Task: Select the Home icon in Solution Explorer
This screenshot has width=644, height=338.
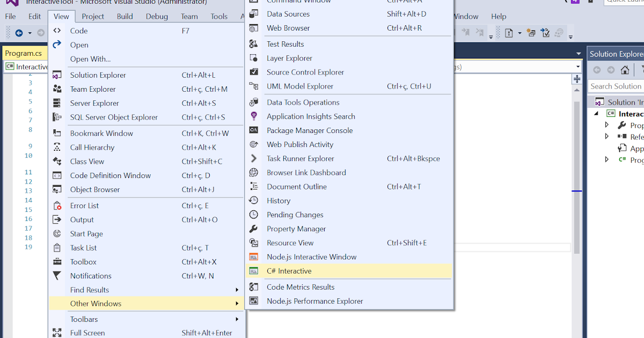Action: coord(625,69)
